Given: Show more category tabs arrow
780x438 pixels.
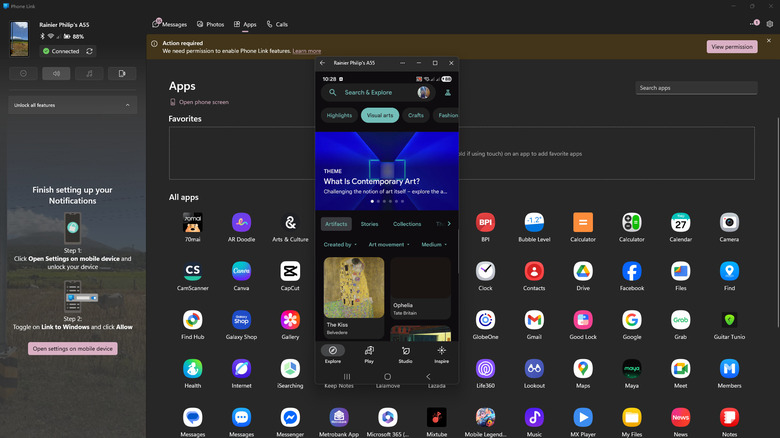Looking at the screenshot, I should pos(449,224).
